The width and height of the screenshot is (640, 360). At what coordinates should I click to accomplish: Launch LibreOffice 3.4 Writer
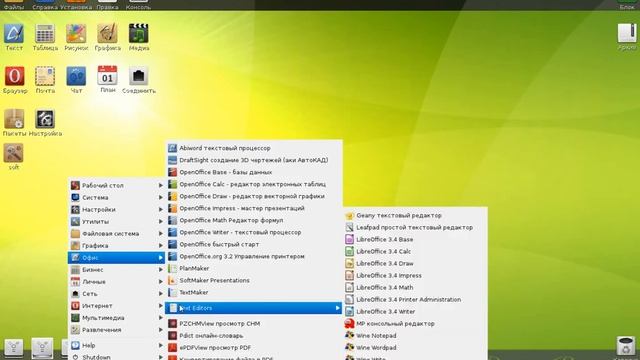415,312
